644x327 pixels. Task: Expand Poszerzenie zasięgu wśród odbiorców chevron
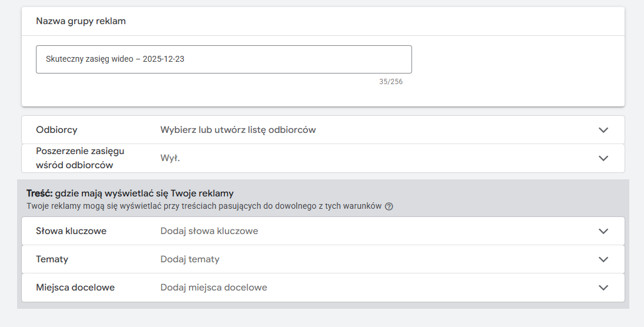coord(603,158)
